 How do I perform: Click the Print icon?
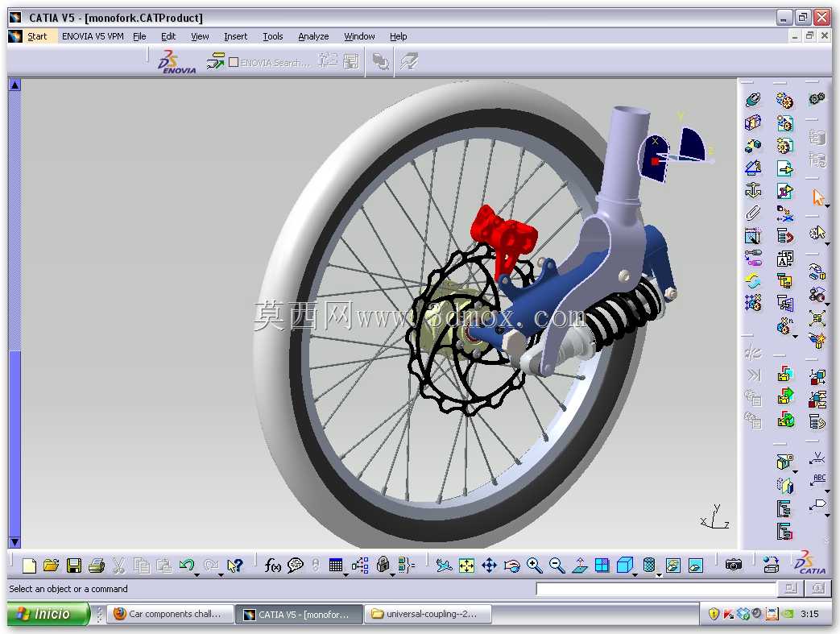click(x=97, y=566)
